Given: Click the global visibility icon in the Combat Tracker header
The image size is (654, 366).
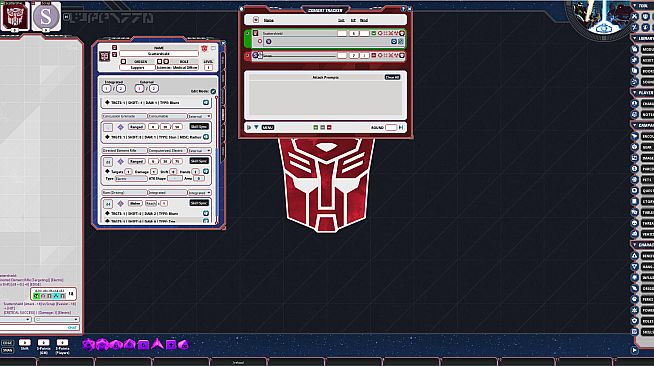Looking at the screenshot, I should click(x=256, y=20).
